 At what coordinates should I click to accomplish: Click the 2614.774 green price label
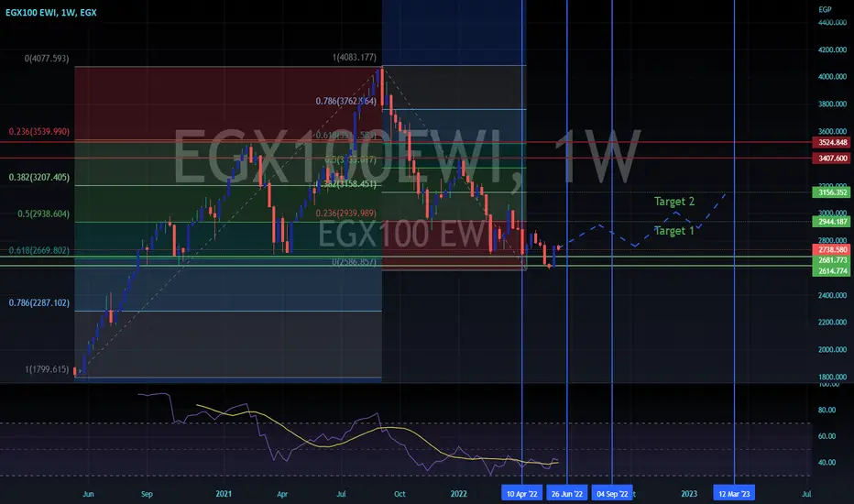tap(832, 271)
